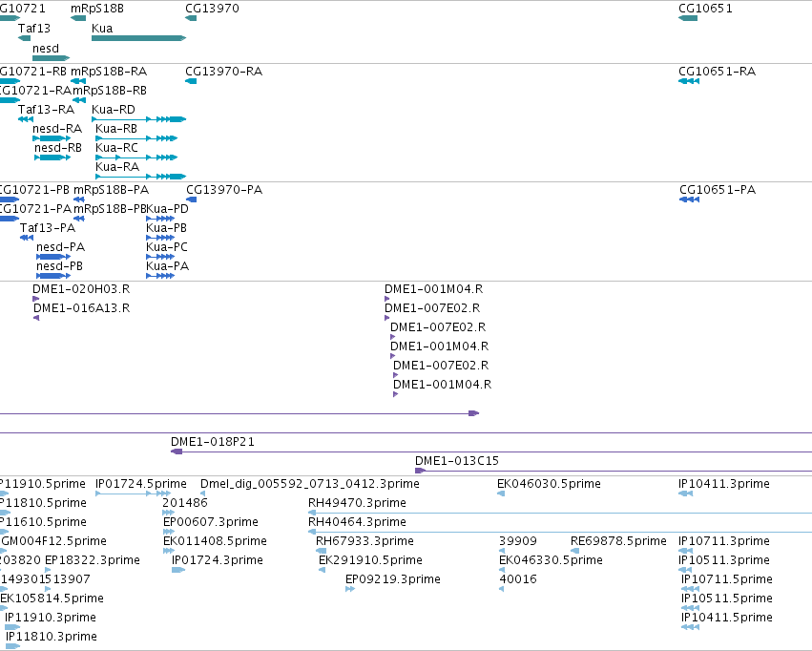
Task: Click the EK291910.5prime label
Action: (x=371, y=561)
